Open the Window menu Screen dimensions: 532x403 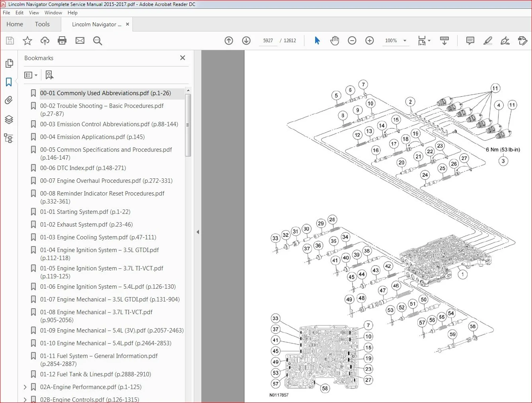(53, 13)
